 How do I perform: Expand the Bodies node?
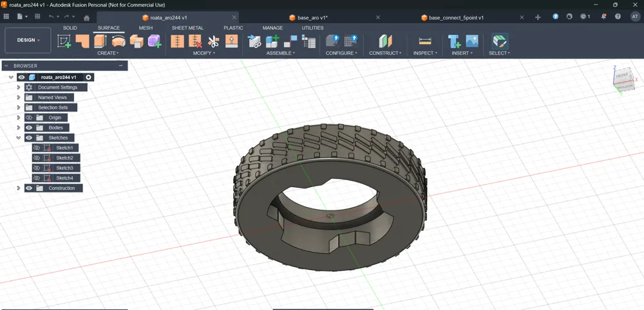click(19, 127)
